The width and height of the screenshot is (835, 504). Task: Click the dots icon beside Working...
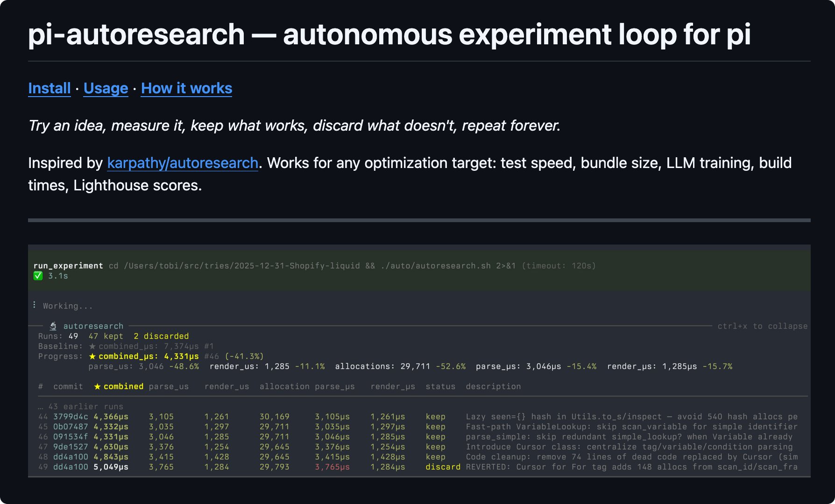tap(35, 305)
